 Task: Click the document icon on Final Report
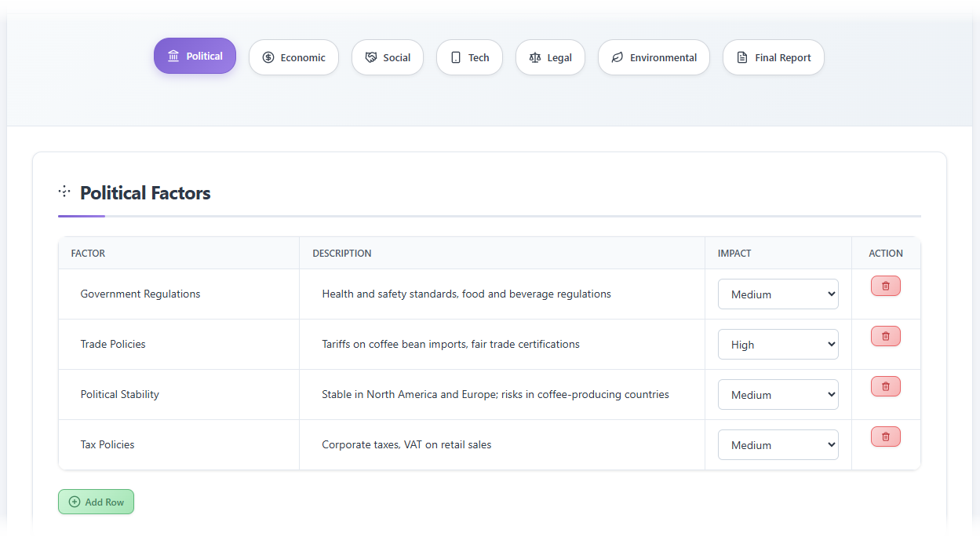pyautogui.click(x=742, y=57)
